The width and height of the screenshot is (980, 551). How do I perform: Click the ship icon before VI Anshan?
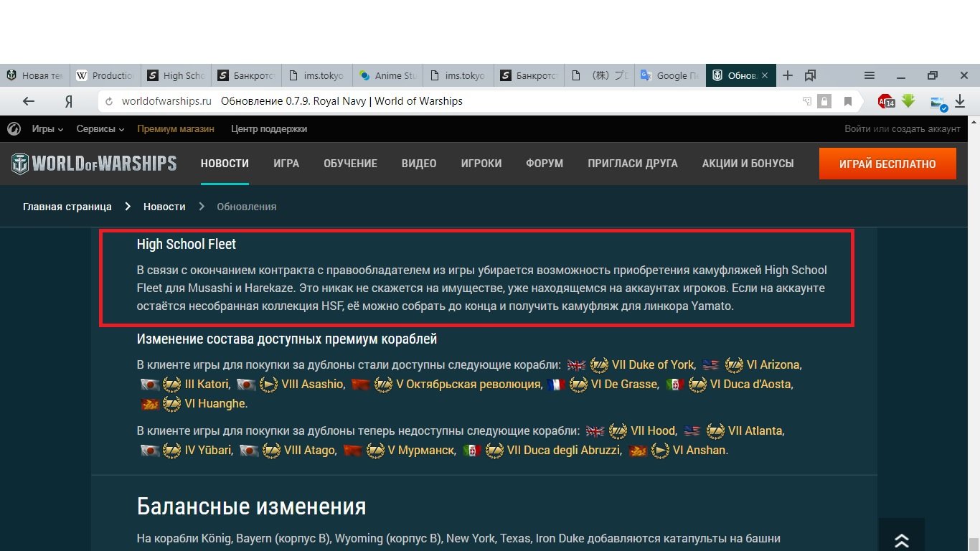(x=660, y=451)
